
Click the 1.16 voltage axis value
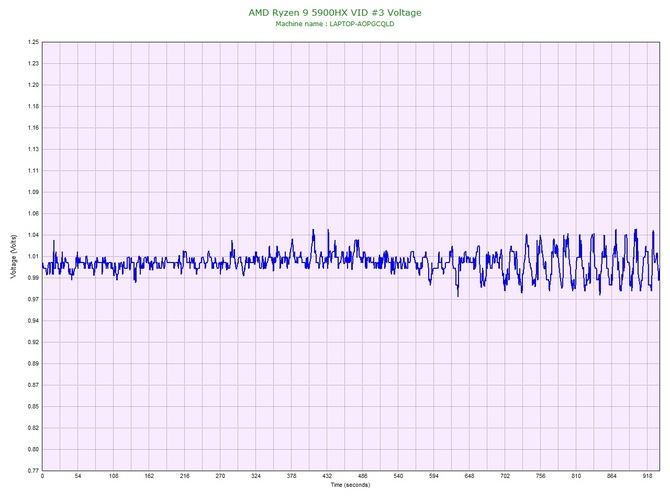click(33, 128)
